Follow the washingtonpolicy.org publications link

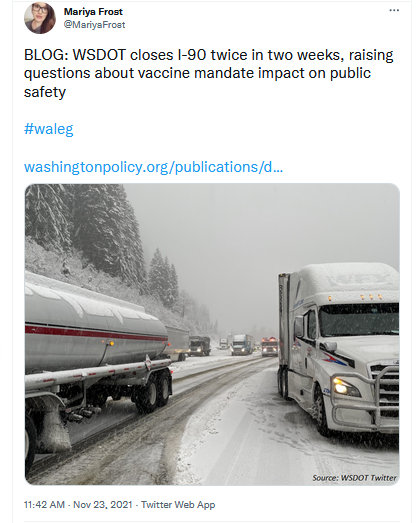[153, 167]
